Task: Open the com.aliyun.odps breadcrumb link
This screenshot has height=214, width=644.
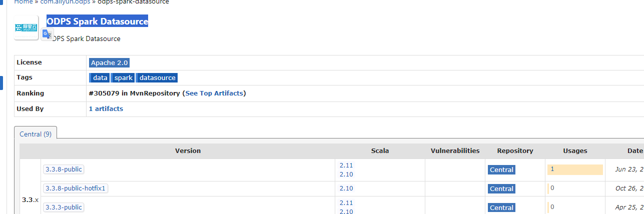Action: [65, 1]
